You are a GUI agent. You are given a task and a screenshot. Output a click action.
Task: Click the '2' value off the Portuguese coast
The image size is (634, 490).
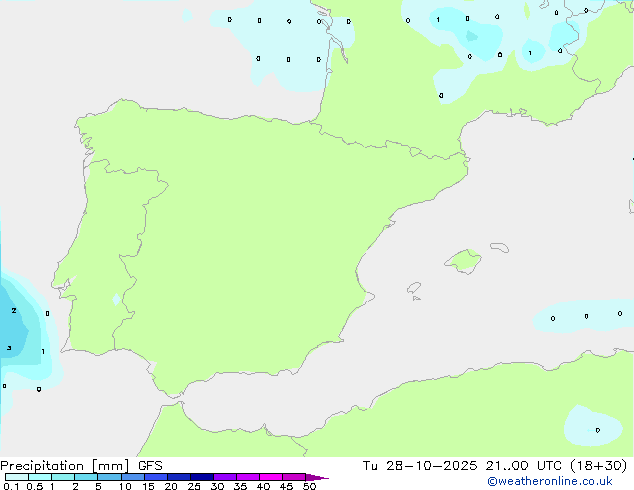(x=14, y=310)
